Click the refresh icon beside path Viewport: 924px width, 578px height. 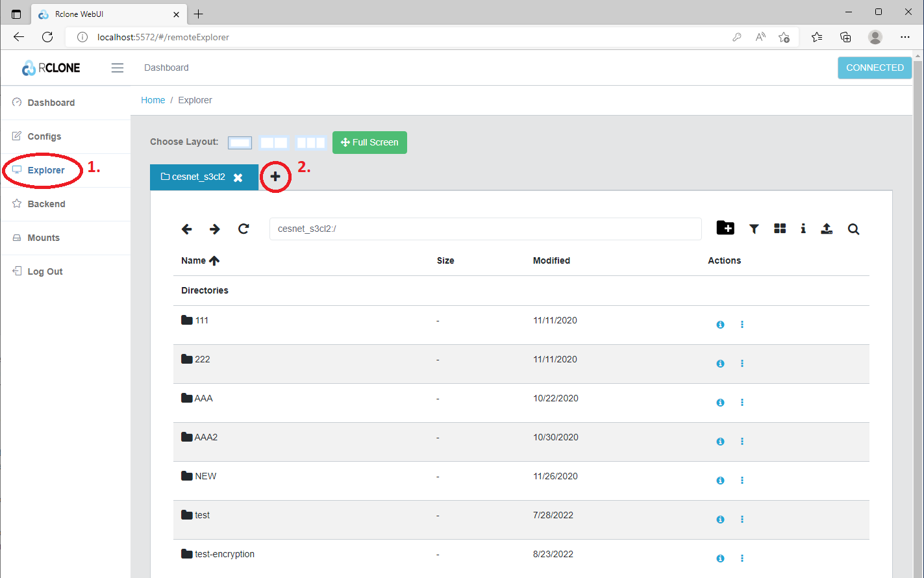(x=243, y=229)
